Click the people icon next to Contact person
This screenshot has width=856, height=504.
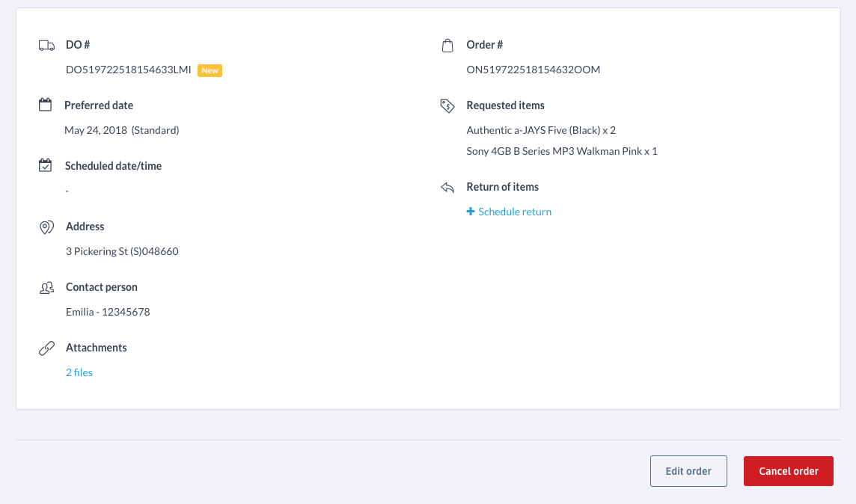(46, 287)
